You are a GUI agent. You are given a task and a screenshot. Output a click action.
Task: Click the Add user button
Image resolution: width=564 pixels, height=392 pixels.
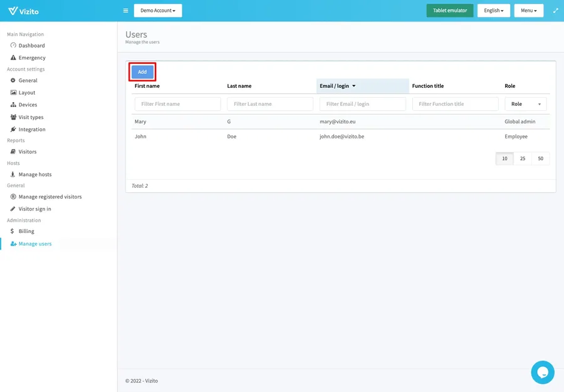coord(142,71)
